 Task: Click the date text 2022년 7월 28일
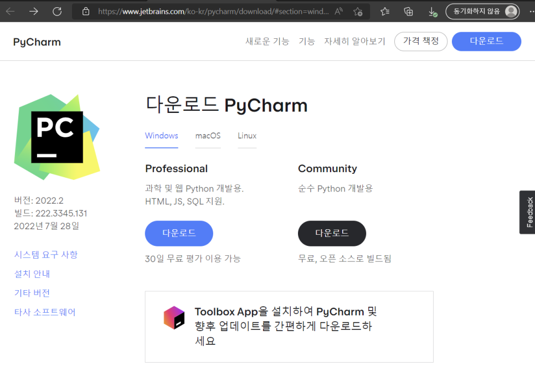pyautogui.click(x=47, y=226)
